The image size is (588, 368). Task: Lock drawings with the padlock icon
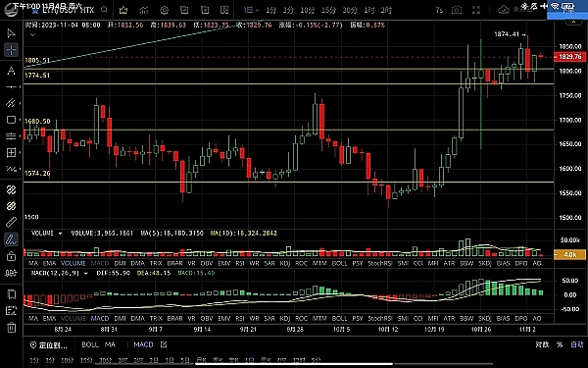point(11,256)
